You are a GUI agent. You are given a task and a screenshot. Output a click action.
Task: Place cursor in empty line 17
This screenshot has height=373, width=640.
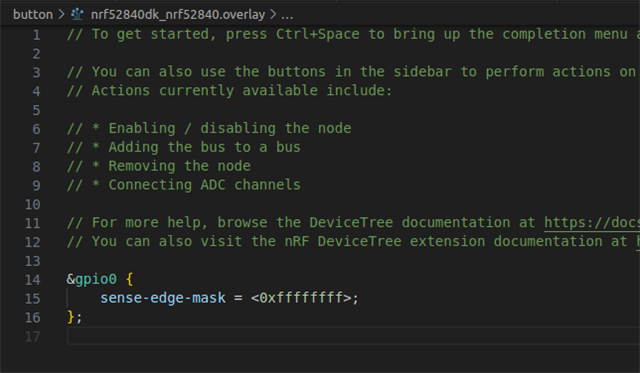pos(353,336)
